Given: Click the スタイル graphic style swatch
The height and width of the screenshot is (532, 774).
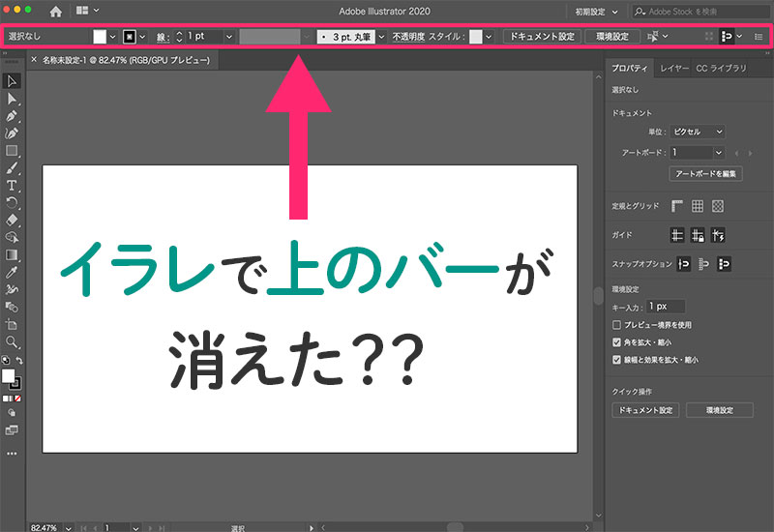Looking at the screenshot, I should tap(476, 37).
